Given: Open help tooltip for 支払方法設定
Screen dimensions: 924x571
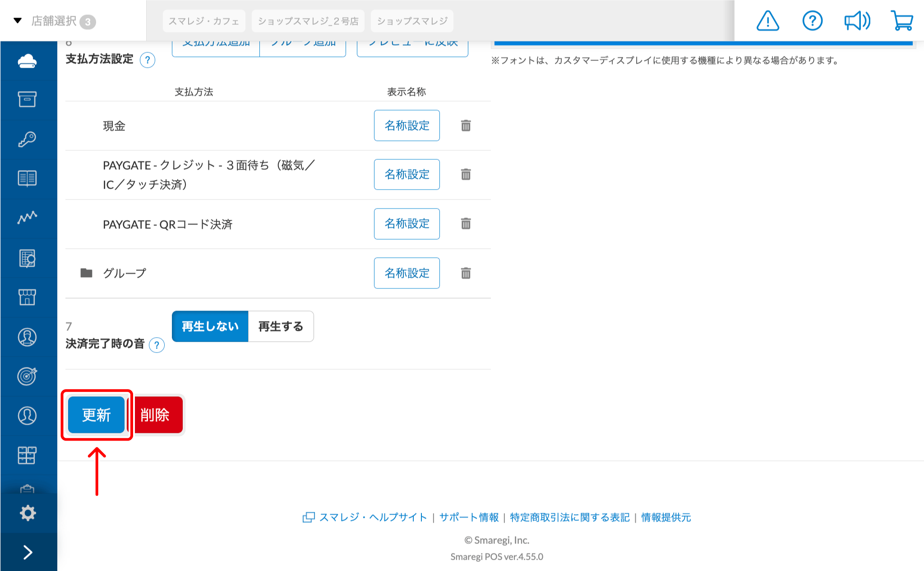Looking at the screenshot, I should [x=148, y=60].
